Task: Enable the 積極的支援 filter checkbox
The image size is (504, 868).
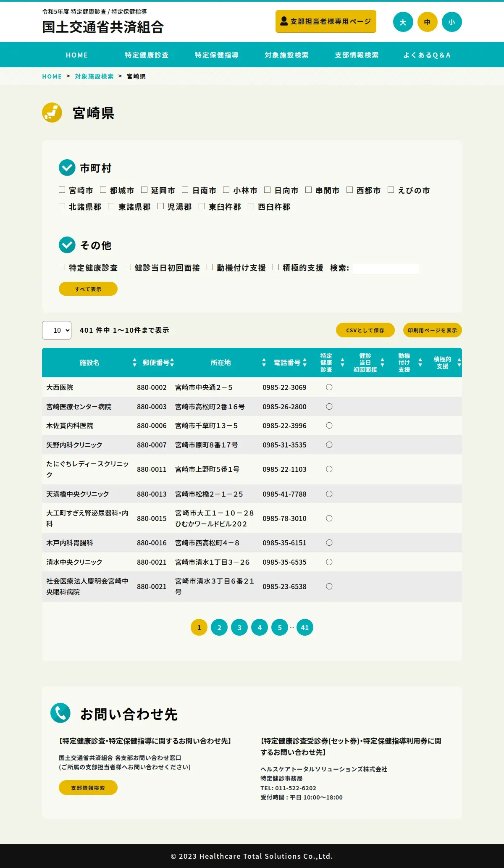Action: pos(276,267)
